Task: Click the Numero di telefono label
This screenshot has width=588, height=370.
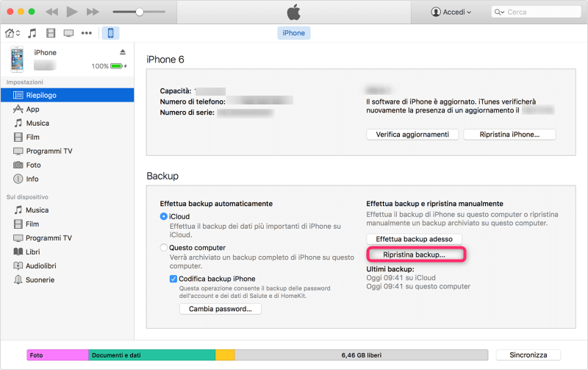Action: pos(193,102)
